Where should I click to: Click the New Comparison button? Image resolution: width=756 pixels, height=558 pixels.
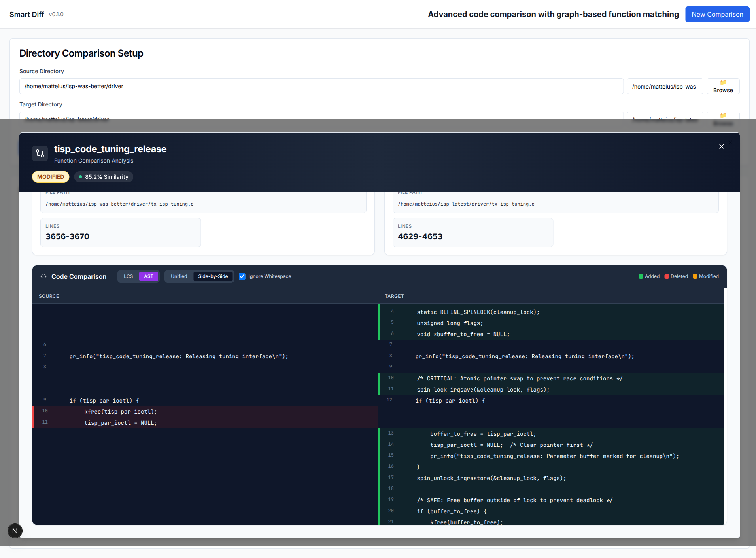click(x=717, y=14)
